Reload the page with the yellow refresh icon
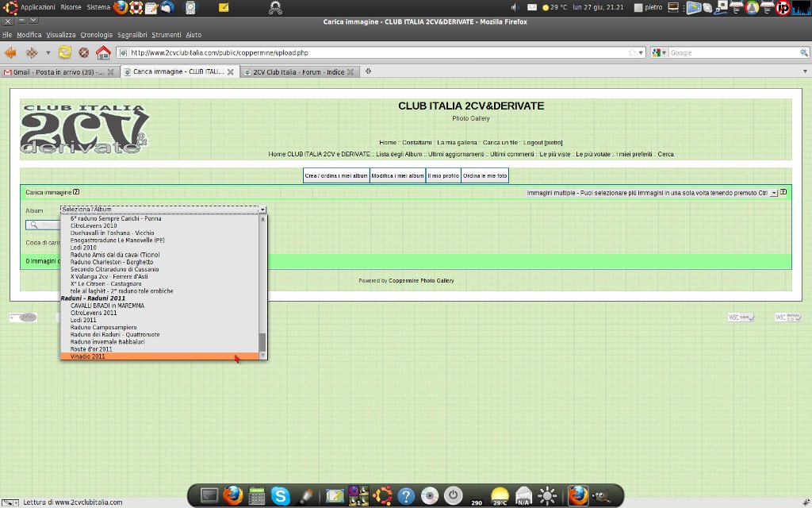Screen dimensions: 812x508 [65, 52]
